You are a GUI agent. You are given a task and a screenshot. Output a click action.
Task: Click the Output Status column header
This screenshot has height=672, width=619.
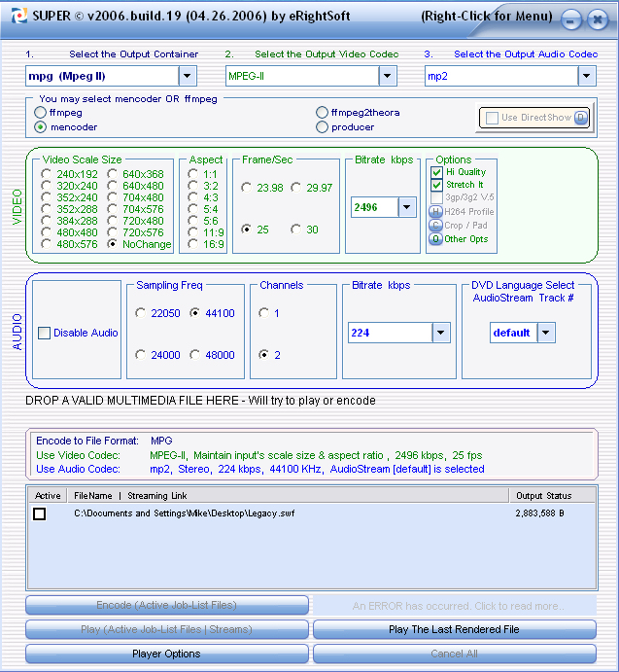tap(552, 496)
